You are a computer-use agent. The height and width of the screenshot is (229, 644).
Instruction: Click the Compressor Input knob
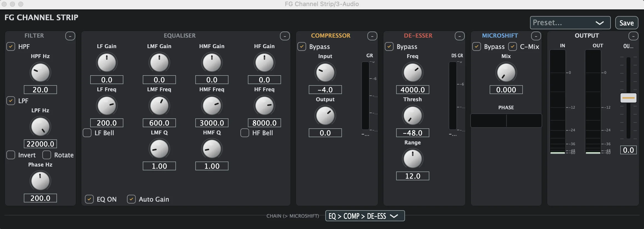(325, 72)
